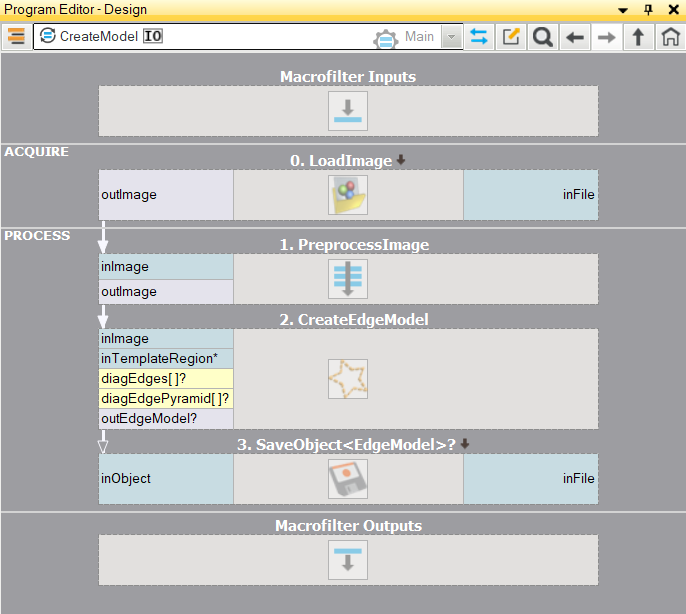Click the CreateModel name field
686x614 pixels.
[98, 37]
